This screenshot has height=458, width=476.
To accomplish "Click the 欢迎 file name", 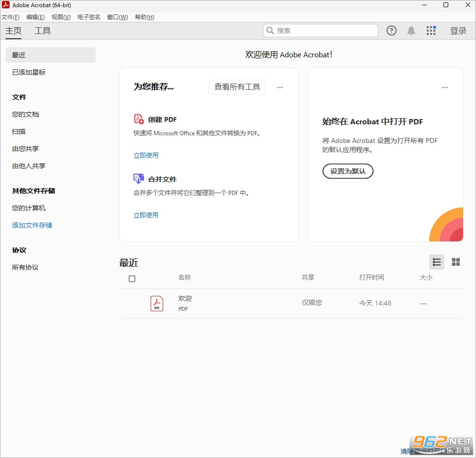I will (x=185, y=298).
